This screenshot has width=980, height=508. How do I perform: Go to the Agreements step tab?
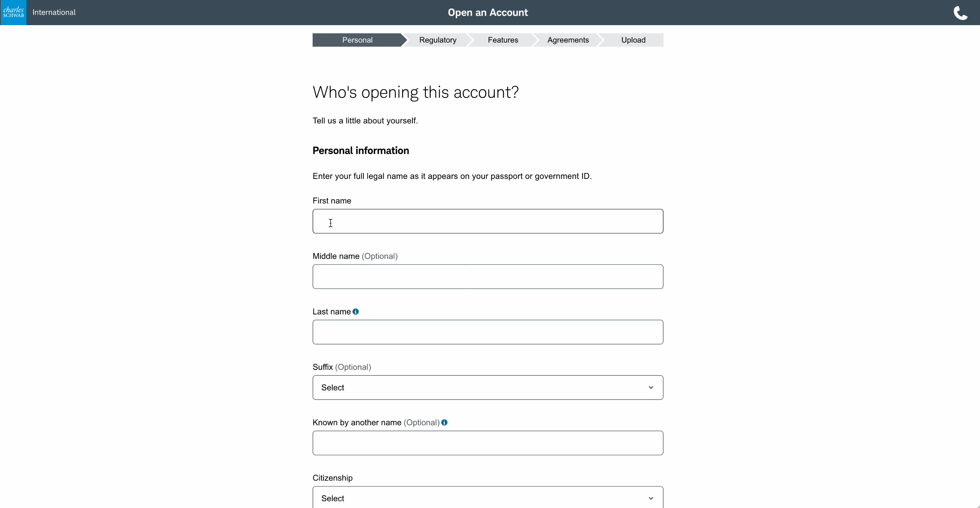tap(568, 40)
